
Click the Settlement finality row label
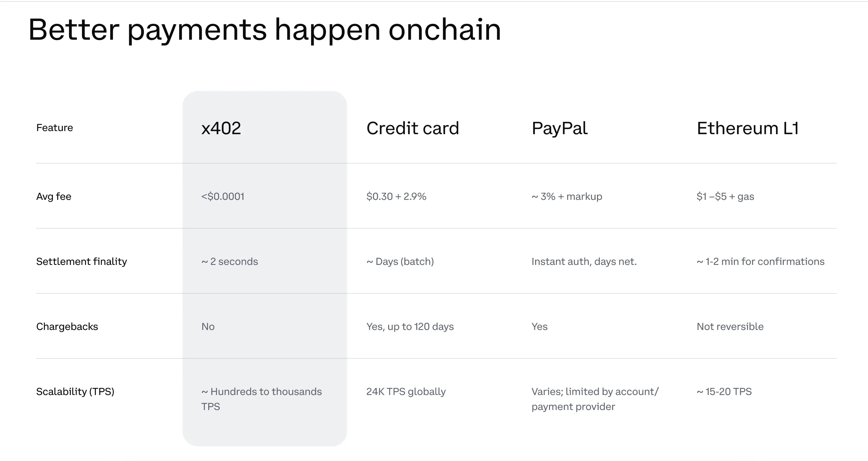[x=82, y=261]
